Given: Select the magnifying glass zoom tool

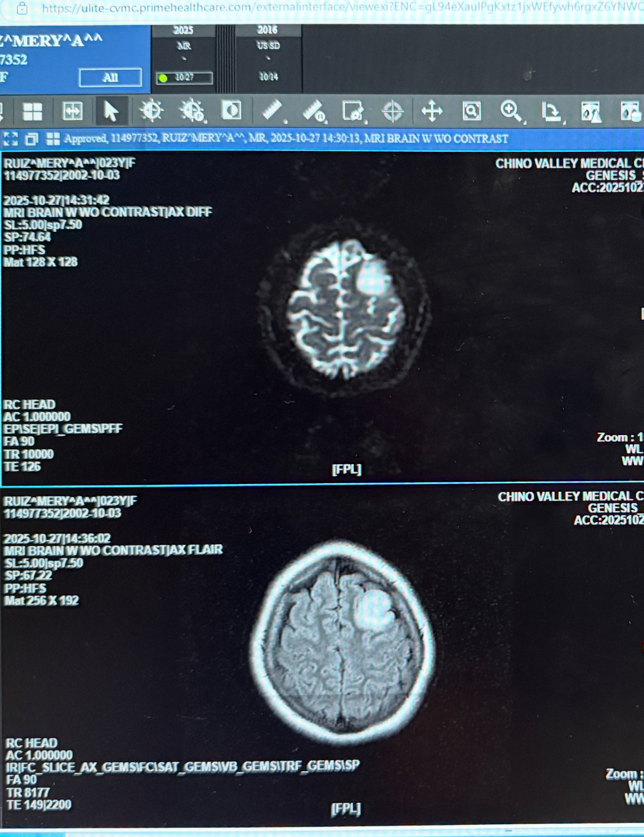Looking at the screenshot, I should (511, 111).
